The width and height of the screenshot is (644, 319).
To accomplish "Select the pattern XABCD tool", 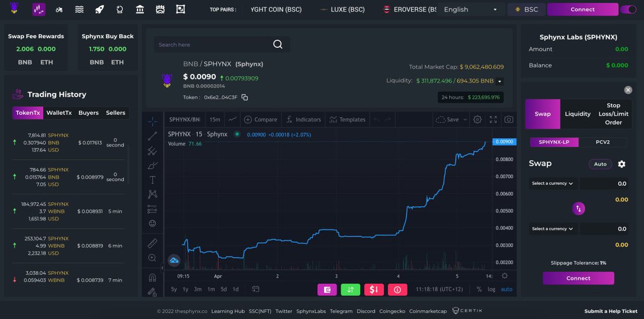I will (x=152, y=194).
